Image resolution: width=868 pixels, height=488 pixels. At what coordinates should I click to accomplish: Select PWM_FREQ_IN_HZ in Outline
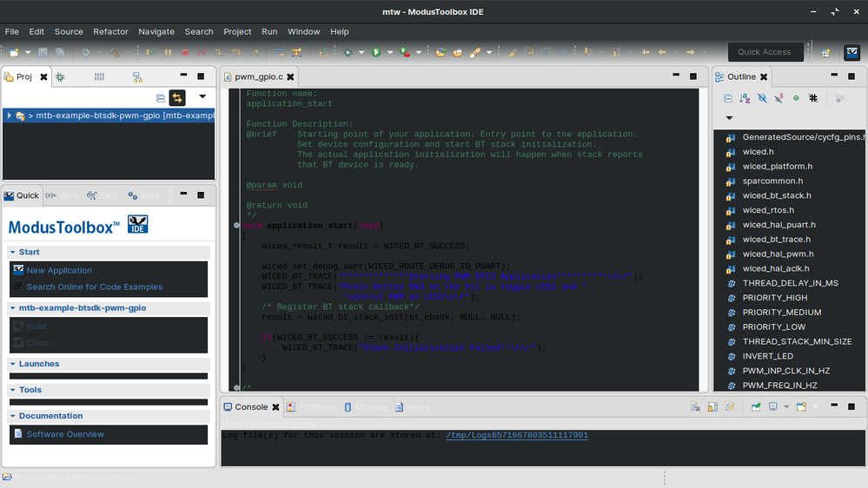(x=779, y=385)
